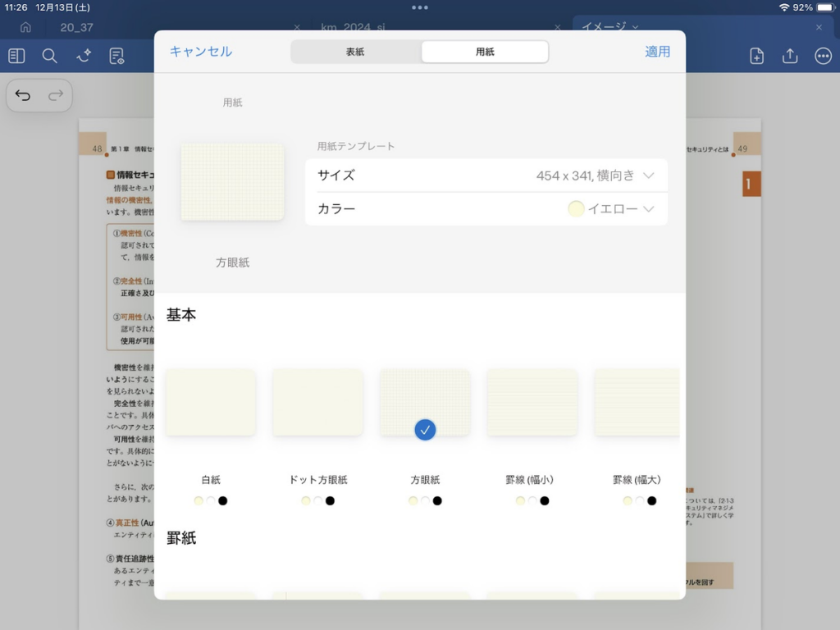The image size is (840, 630).
Task: Expand the サイズ dropdown
Action: click(x=649, y=176)
